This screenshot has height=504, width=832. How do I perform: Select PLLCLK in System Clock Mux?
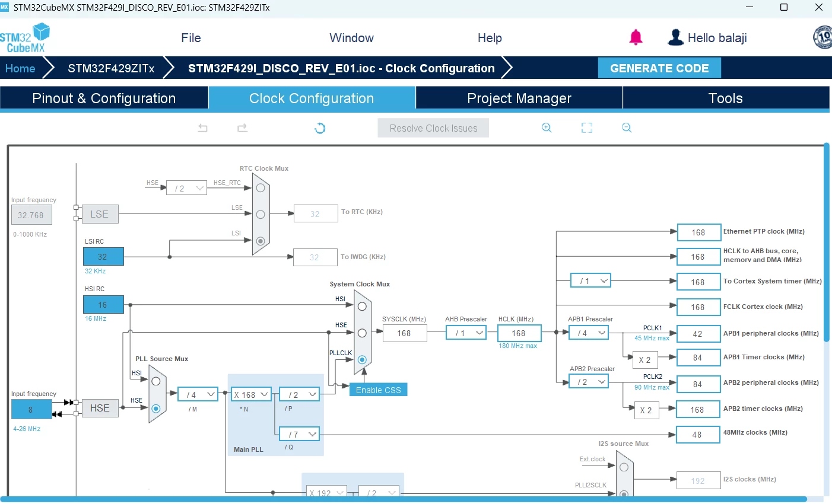[362, 359]
